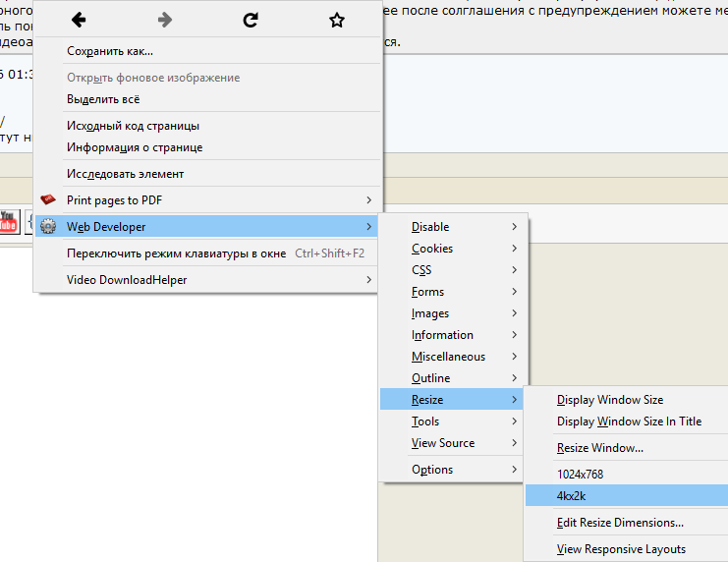The height and width of the screenshot is (562, 728).
Task: Click the Print pages to PDF icon
Action: [x=48, y=200]
